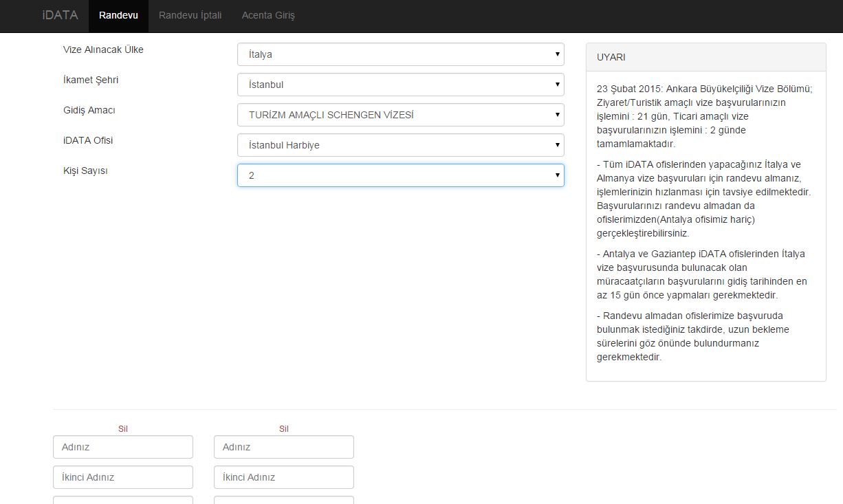Screen dimensions: 843x504
Task: Click the Gidiş Amacı label
Action: tap(89, 110)
